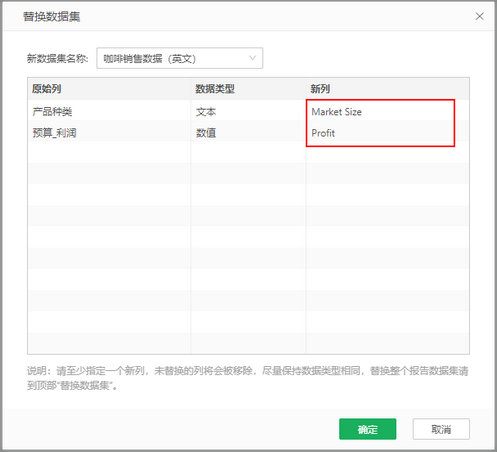This screenshot has height=452, width=497.
Task: Click the 原始列 column header
Action: tap(109, 89)
